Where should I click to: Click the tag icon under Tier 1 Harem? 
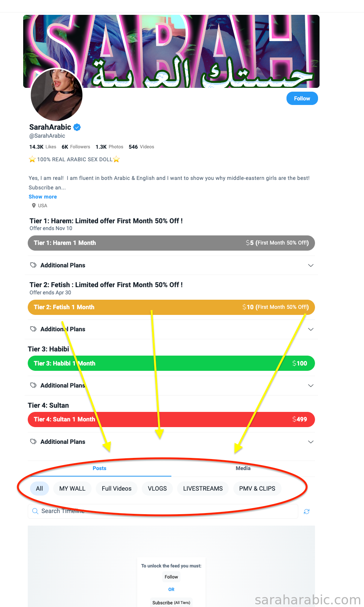coord(33,265)
